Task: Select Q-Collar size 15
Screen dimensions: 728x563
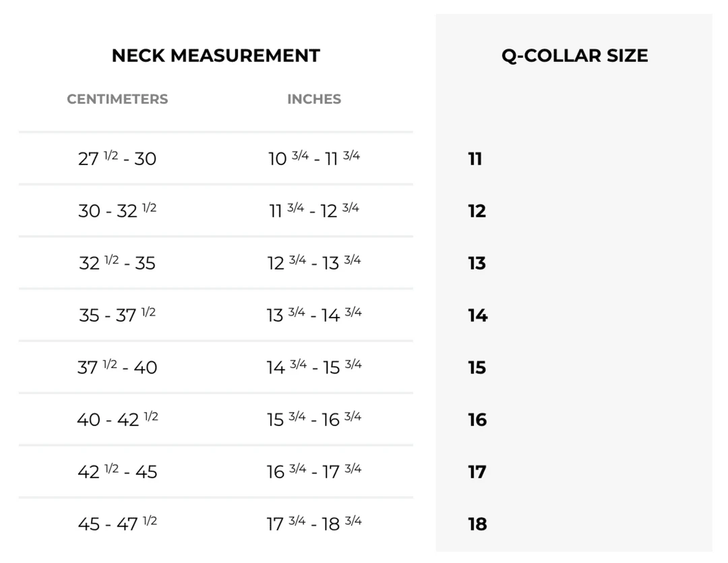Action: pyautogui.click(x=477, y=367)
